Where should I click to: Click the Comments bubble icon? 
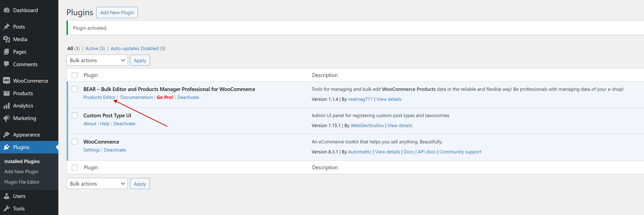pos(7,64)
